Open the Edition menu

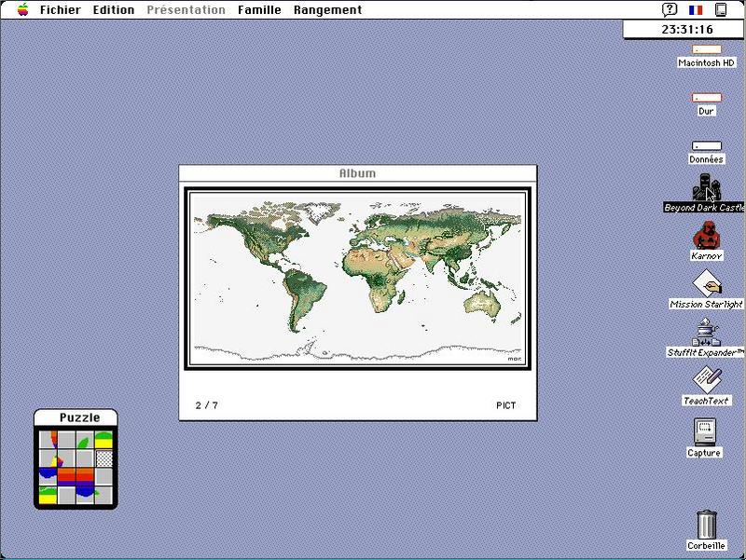[114, 9]
